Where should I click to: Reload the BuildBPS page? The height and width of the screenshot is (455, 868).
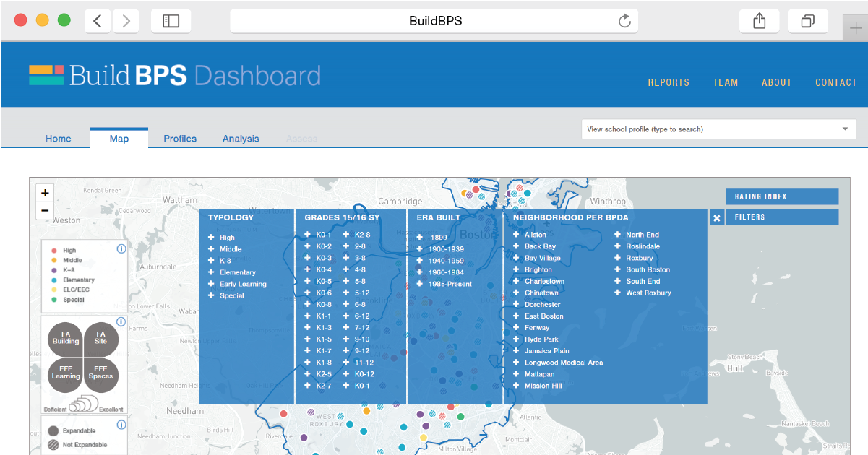624,21
